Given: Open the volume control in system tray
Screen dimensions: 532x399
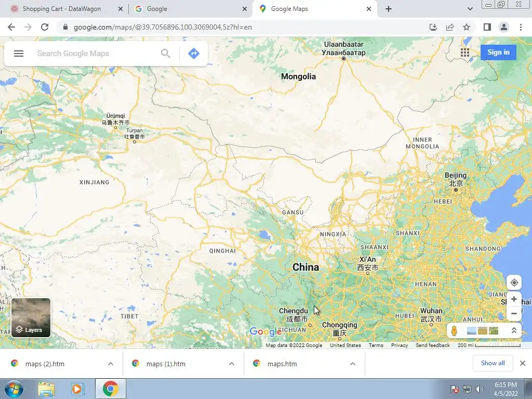Looking at the screenshot, I should [480, 389].
